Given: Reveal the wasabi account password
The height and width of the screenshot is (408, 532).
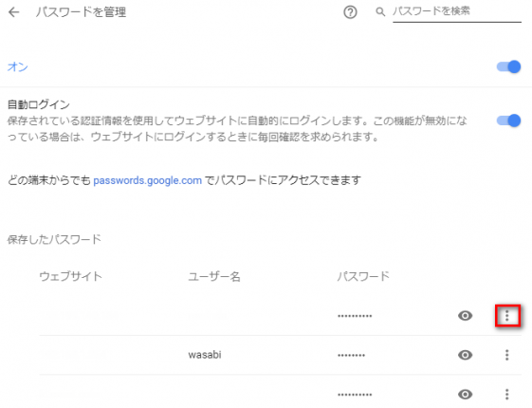Looking at the screenshot, I should pos(465,355).
